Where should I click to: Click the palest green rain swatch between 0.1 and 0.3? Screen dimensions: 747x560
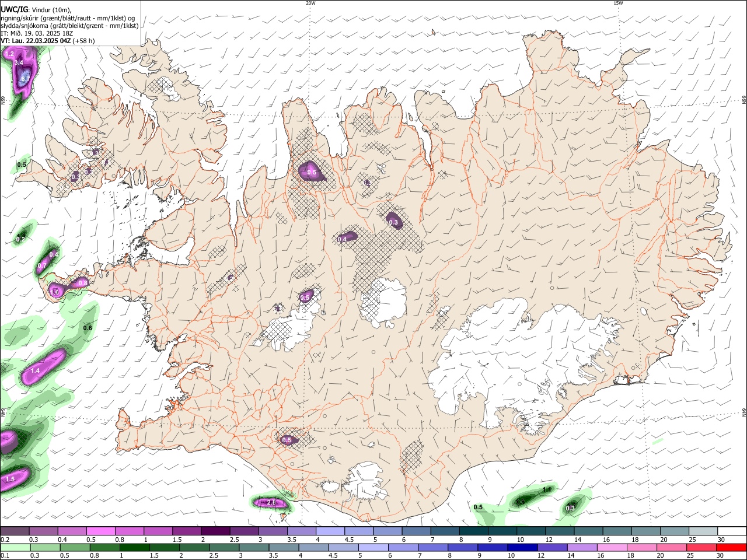(x=15, y=547)
